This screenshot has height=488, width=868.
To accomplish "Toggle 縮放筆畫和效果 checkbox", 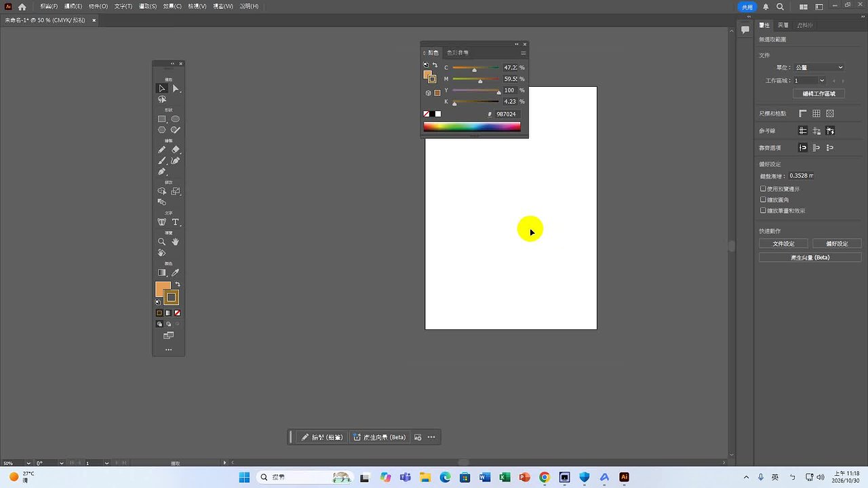I will pos(763,211).
